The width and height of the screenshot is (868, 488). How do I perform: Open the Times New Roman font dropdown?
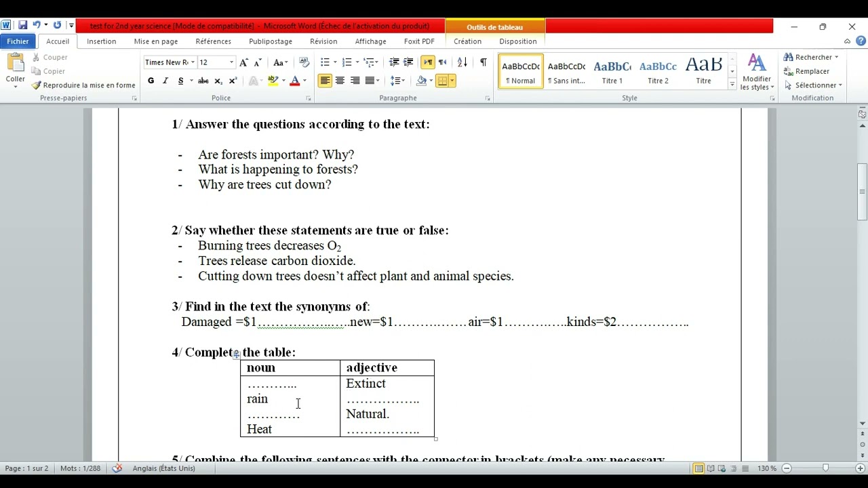click(193, 62)
